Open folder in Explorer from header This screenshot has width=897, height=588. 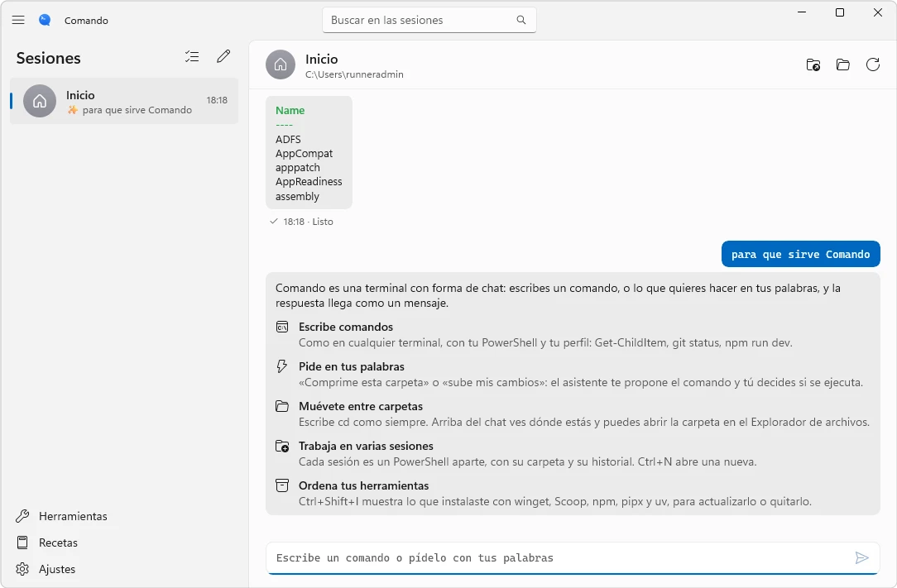842,65
